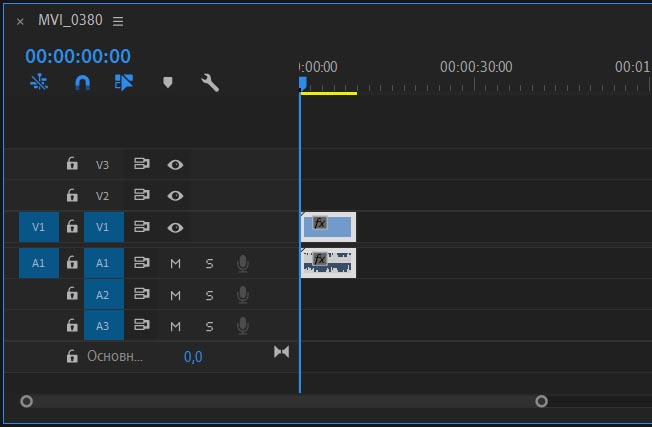Screen dimensions: 652x427
Task: Toggle lock on track V2
Action: tap(72, 195)
